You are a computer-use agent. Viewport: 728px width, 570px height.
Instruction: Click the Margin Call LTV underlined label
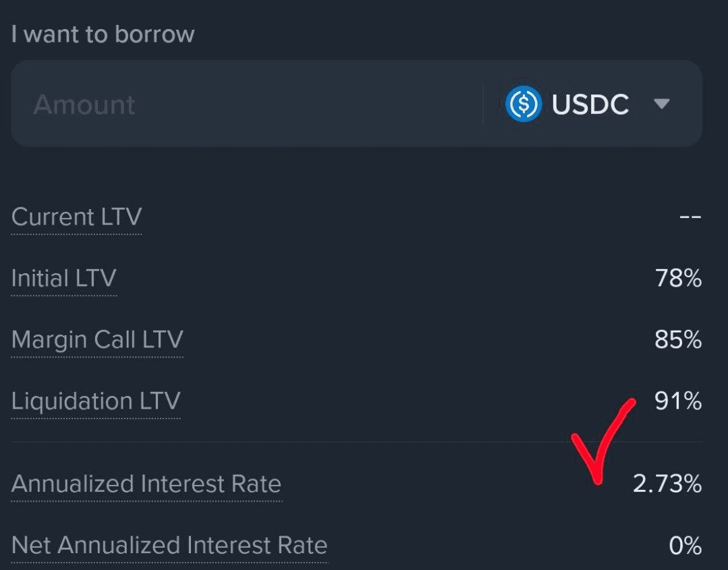[96, 340]
